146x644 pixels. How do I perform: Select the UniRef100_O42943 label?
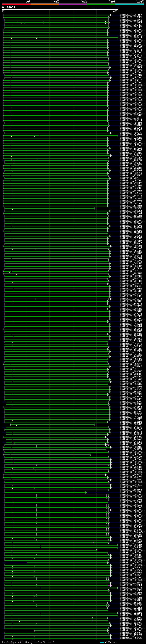tap(131, 271)
